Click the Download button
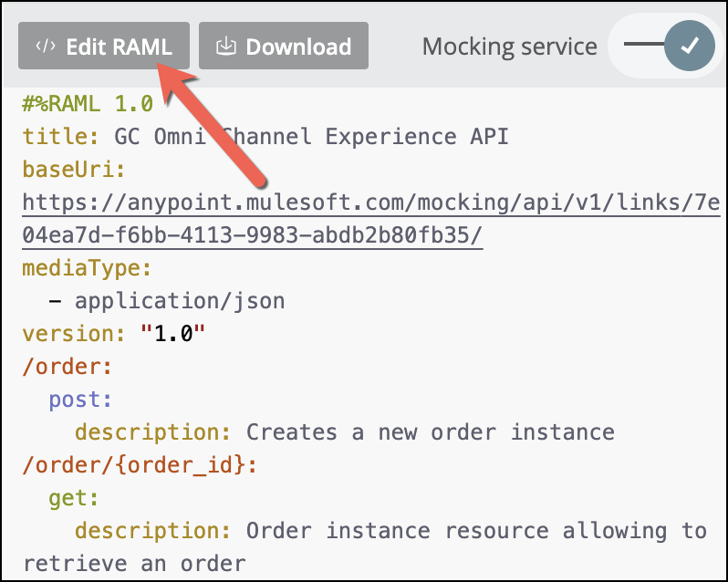Viewport: 728px width, 582px height. [283, 47]
